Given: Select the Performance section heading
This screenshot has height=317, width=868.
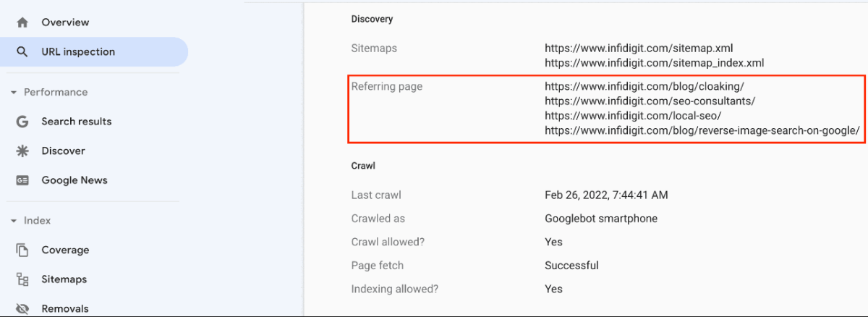Looking at the screenshot, I should click(56, 93).
